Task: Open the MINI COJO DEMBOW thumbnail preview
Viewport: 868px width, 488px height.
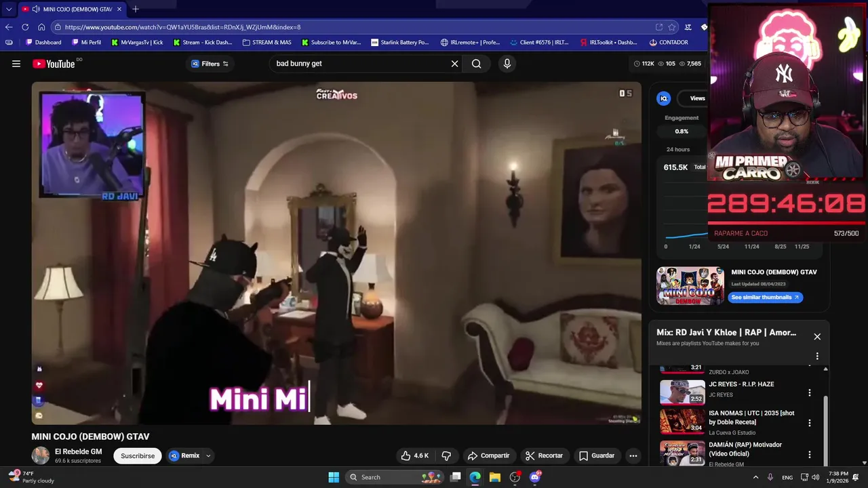Action: tap(690, 285)
